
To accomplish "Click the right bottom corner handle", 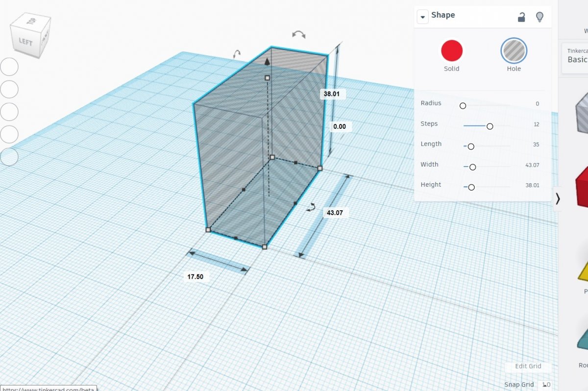I will 320,168.
